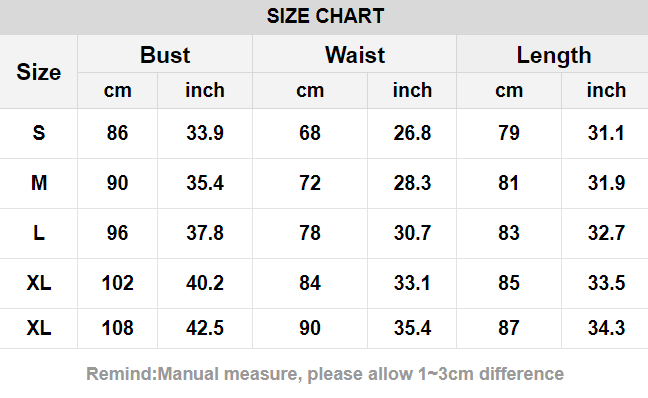This screenshot has height=398, width=648.
Task: Click bust value 86 cm
Action: [x=117, y=133]
